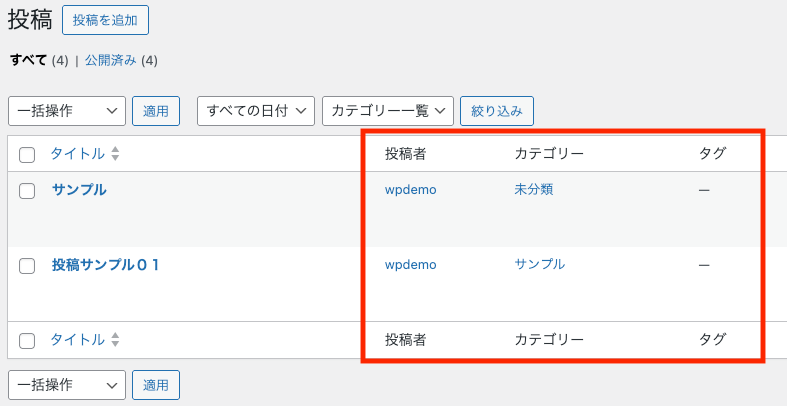This screenshot has height=406, width=787.
Task: Switch to the 公開済み filter tab
Action: 110,60
